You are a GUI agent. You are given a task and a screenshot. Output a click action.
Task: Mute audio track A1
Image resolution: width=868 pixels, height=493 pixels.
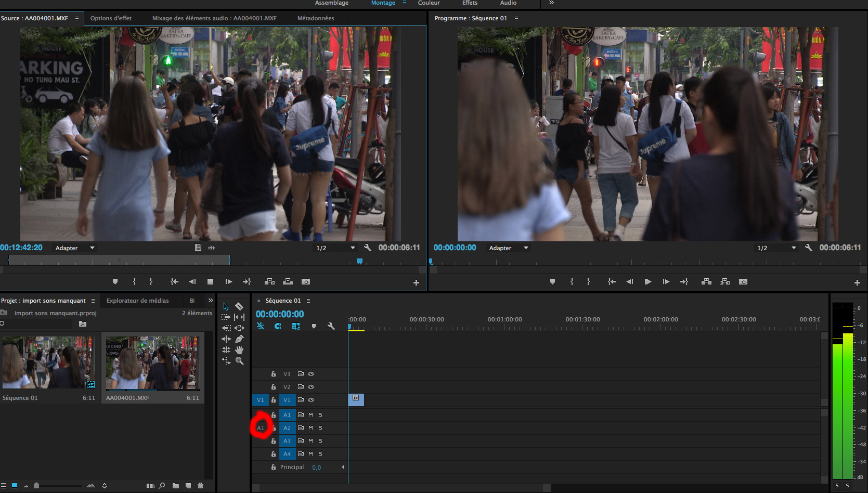(311, 415)
